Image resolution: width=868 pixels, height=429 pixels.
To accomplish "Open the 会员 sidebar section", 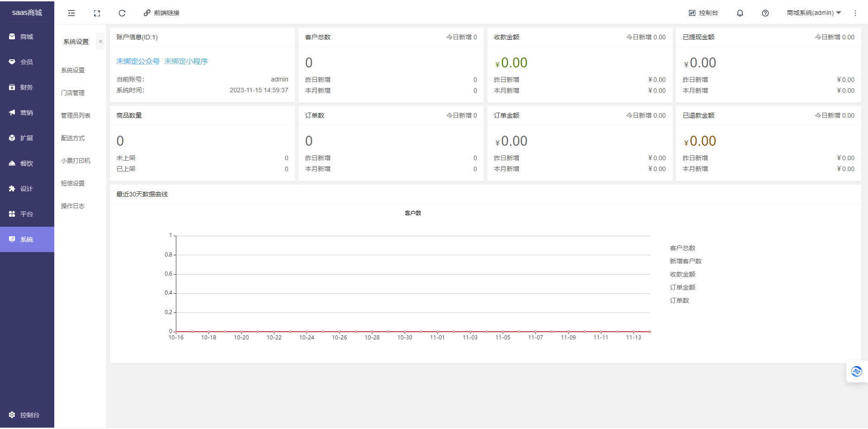I will click(27, 62).
